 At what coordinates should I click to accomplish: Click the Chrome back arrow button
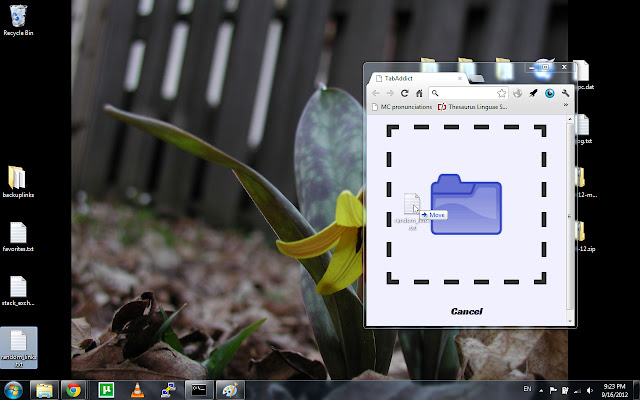(376, 93)
